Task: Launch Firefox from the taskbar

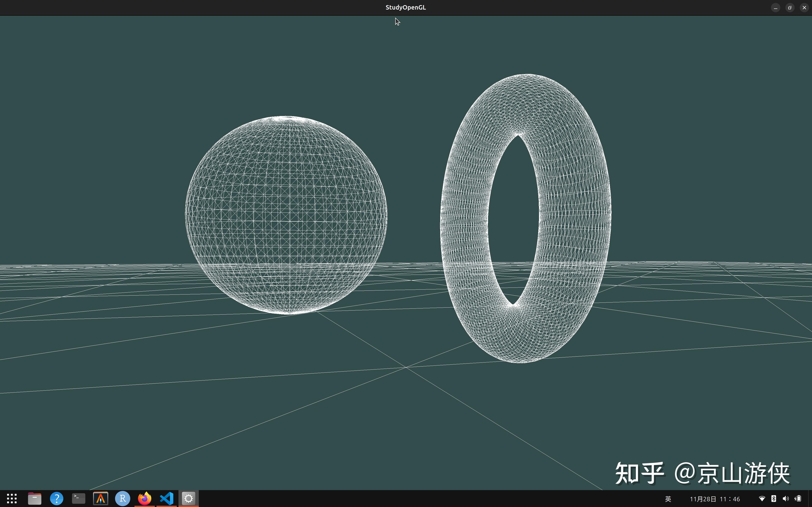Action: pos(144,499)
